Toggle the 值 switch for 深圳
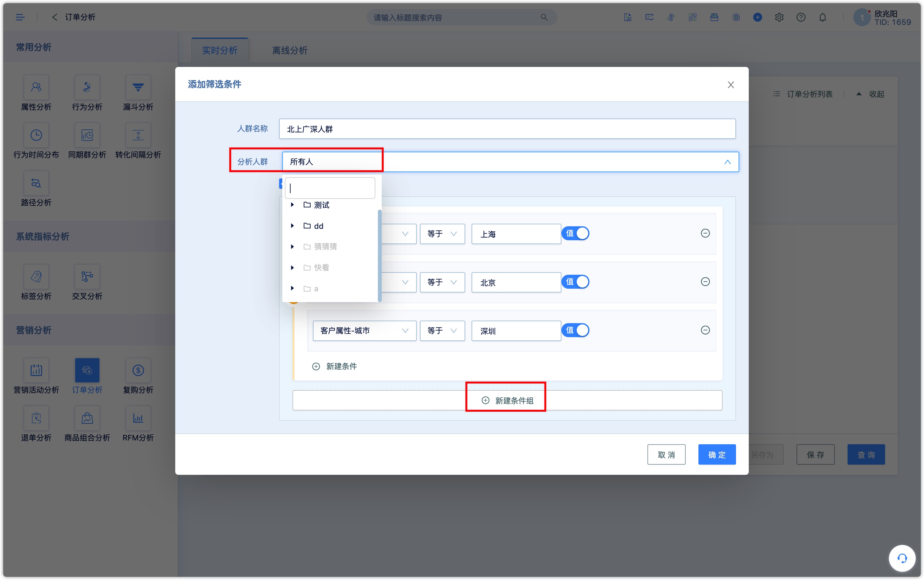The height and width of the screenshot is (580, 924). pos(575,330)
